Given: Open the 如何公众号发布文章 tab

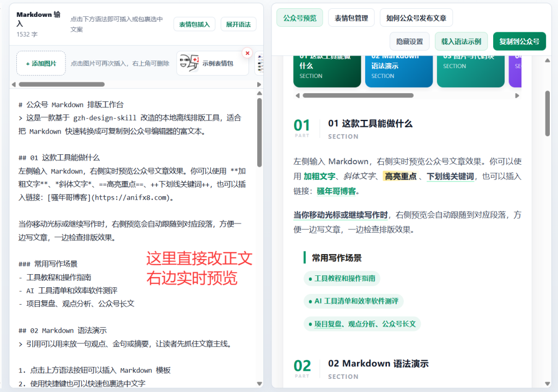Looking at the screenshot, I should pos(416,18).
